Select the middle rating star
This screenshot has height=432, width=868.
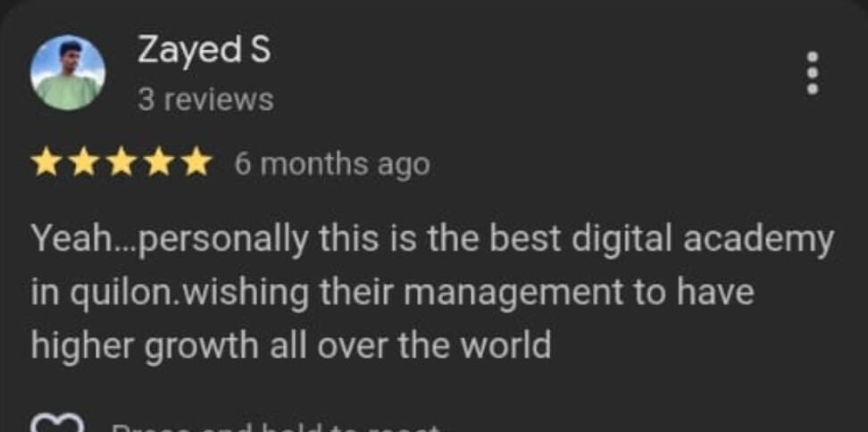click(121, 165)
